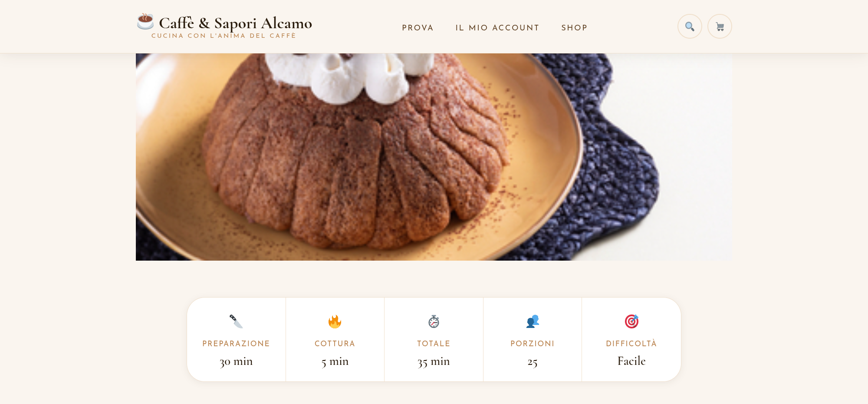Screen dimensions: 868x404
Task: Click the Caffè & Sapori Alcamo title
Action: coord(235,23)
